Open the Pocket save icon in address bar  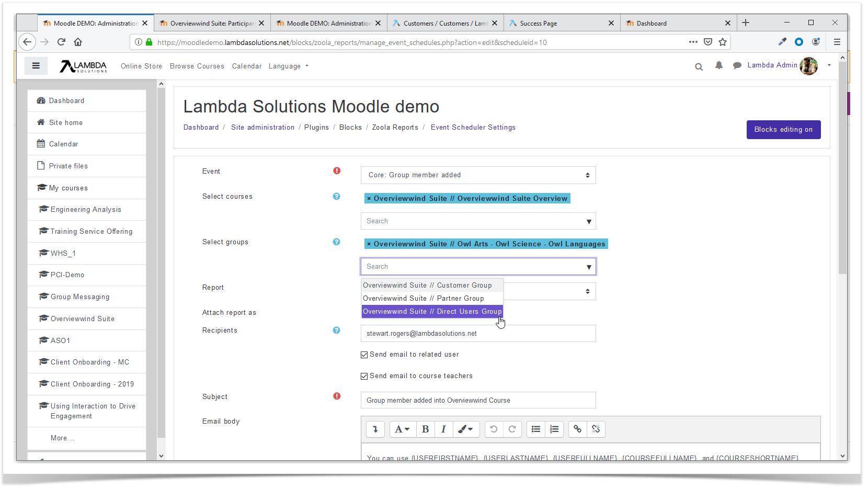708,42
